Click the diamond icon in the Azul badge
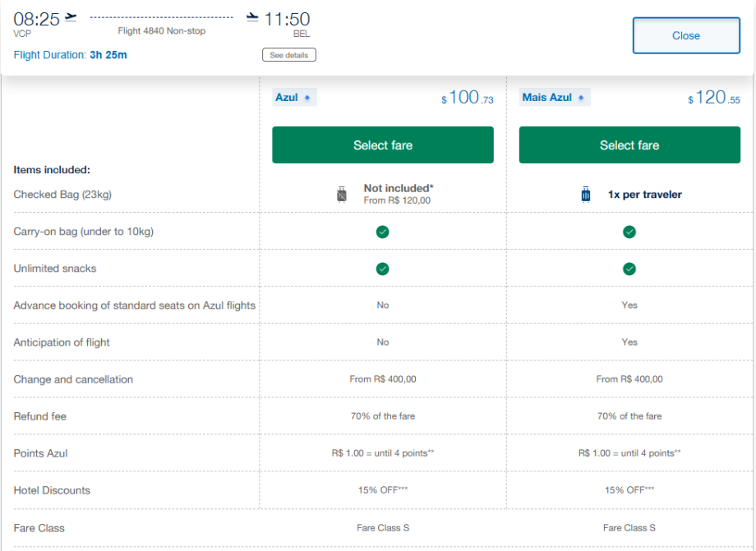The width and height of the screenshot is (756, 551). click(x=307, y=98)
